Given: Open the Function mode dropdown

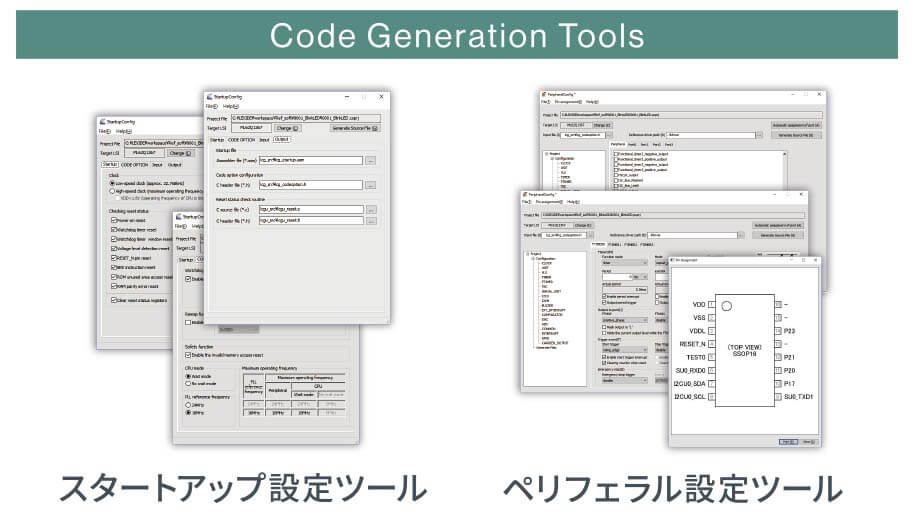Looking at the screenshot, I should tap(624, 263).
